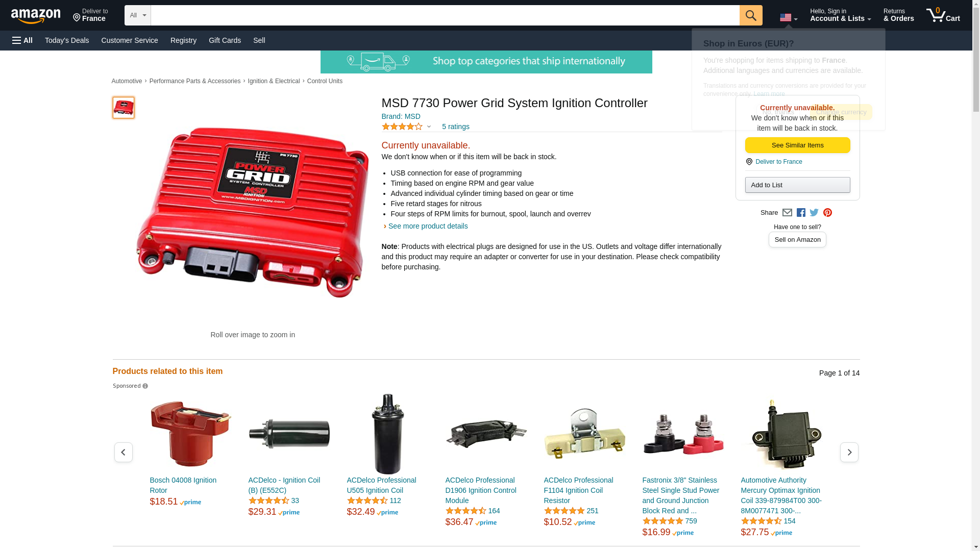Viewport: 980px width, 551px height.
Task: Share product via email icon
Action: 787,213
